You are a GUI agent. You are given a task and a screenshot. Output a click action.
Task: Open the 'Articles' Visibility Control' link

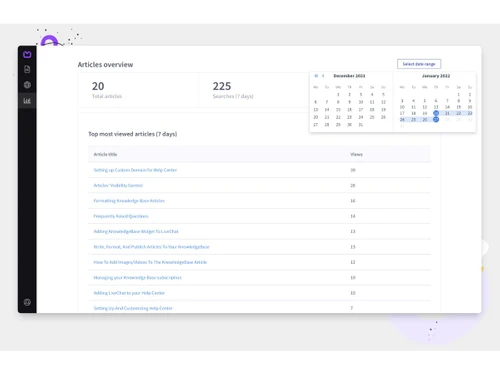[x=118, y=185]
